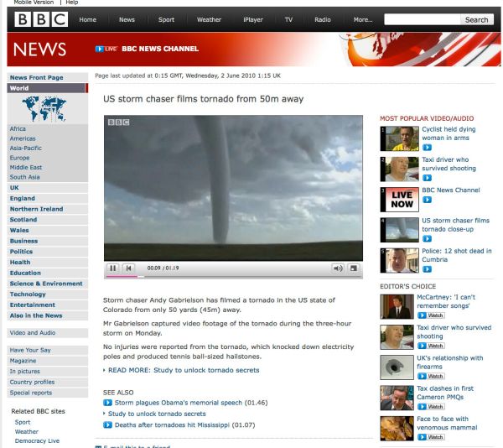Viewport: 503px width, 448px height.
Task: Open Also in the News section
Action: (x=47, y=315)
